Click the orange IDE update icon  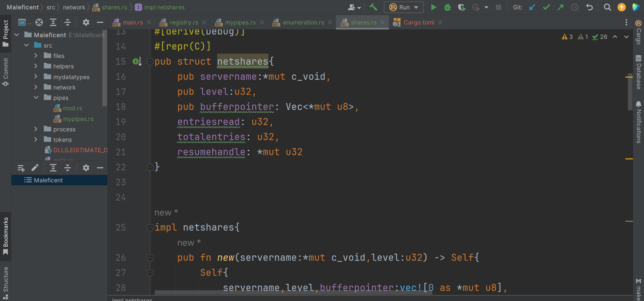click(622, 7)
